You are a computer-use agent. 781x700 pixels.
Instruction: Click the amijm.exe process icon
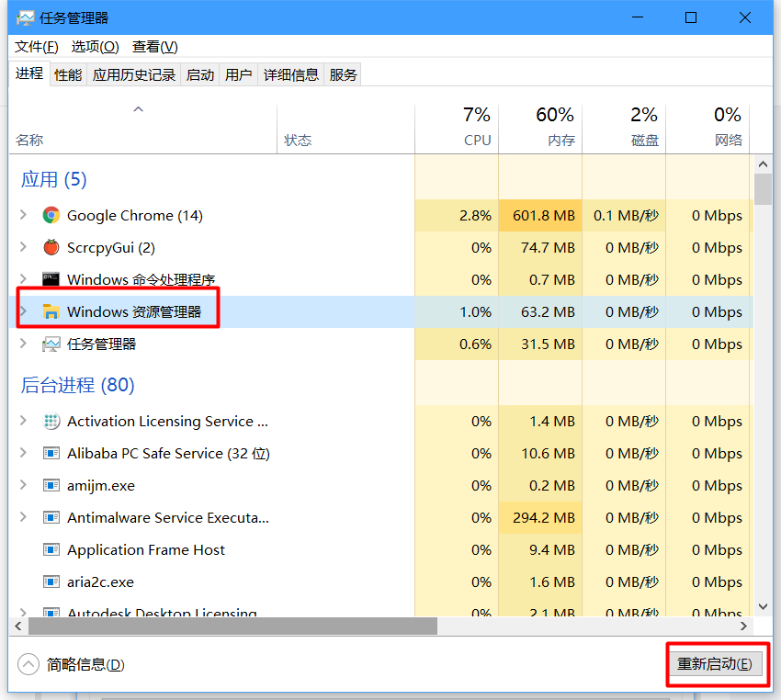point(51,485)
